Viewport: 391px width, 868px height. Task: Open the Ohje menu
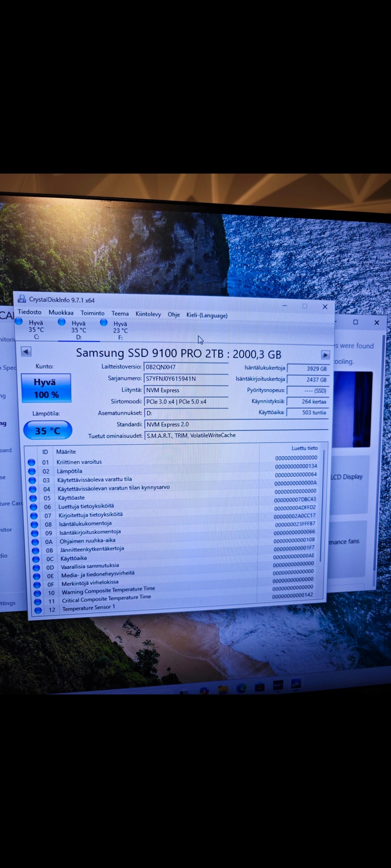click(x=174, y=315)
